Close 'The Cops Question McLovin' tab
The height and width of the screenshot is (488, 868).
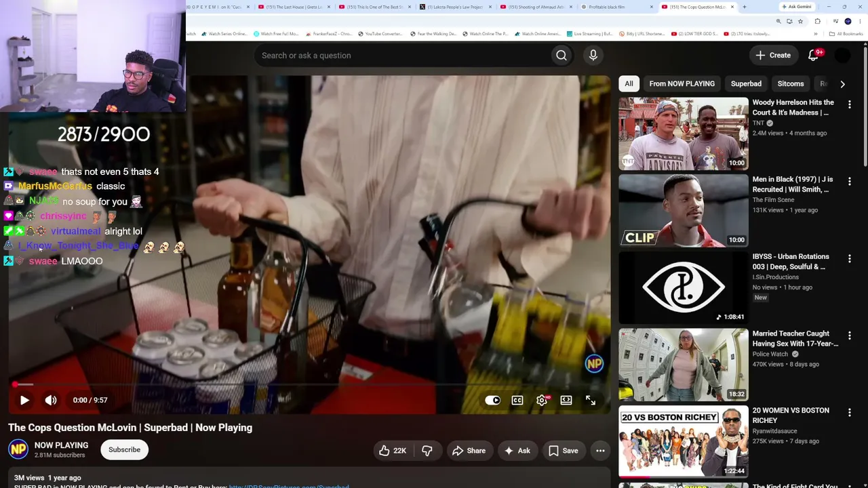732,7
